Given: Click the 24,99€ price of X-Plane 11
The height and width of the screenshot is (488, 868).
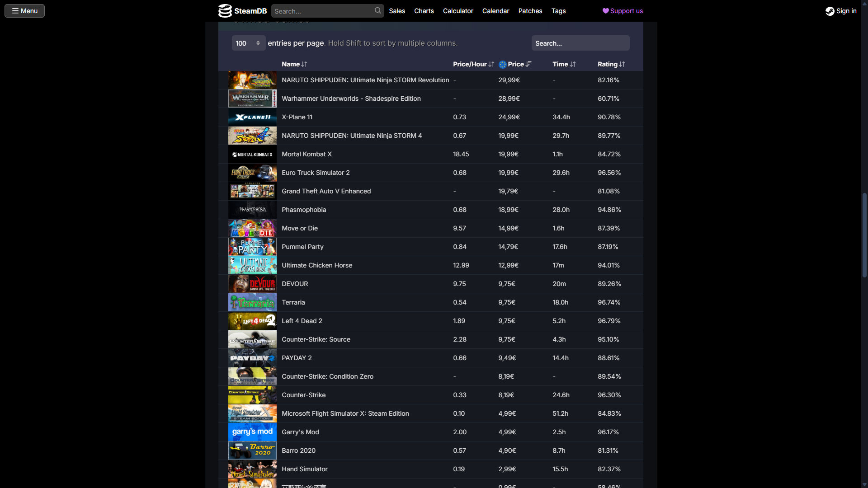Looking at the screenshot, I should [509, 117].
